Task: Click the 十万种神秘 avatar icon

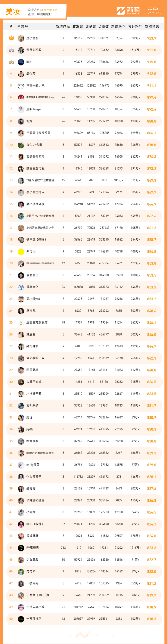Action: pos(21,619)
